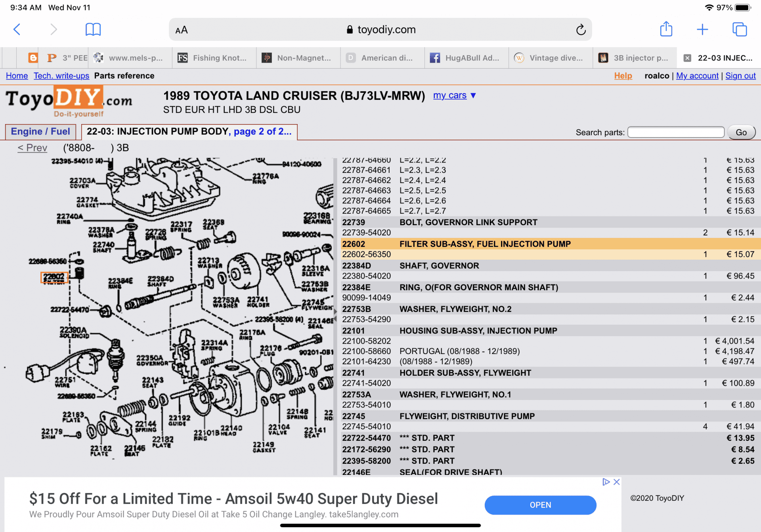
Task: Tap the toyodiy.com address bar
Action: point(380,29)
